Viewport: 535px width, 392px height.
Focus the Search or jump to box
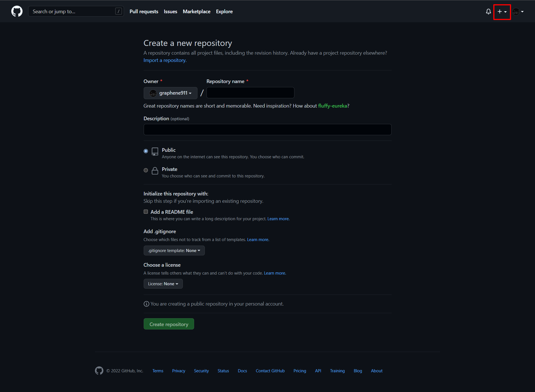[x=76, y=11]
